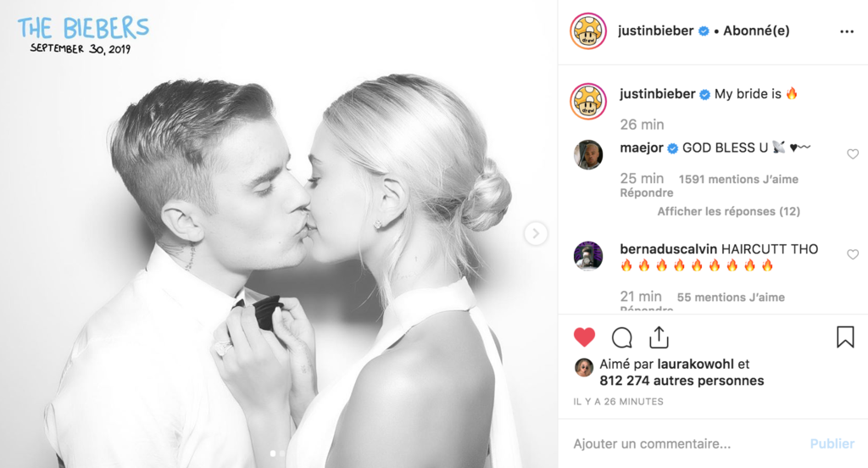Reply to maejor's comment with Répondre

point(647,192)
